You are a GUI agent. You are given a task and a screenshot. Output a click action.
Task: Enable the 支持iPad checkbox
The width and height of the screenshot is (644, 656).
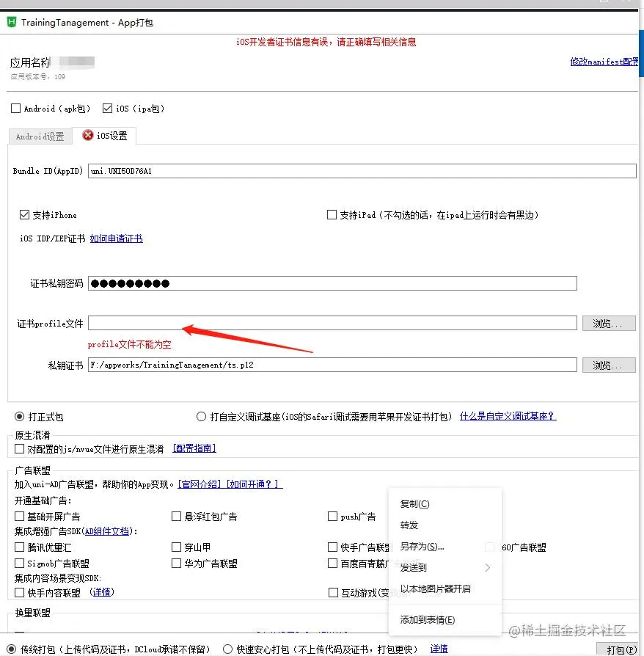[332, 215]
